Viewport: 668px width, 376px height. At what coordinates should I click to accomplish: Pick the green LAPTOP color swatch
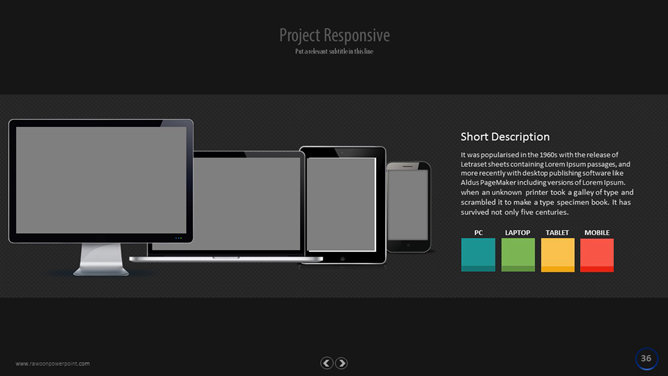tap(518, 255)
